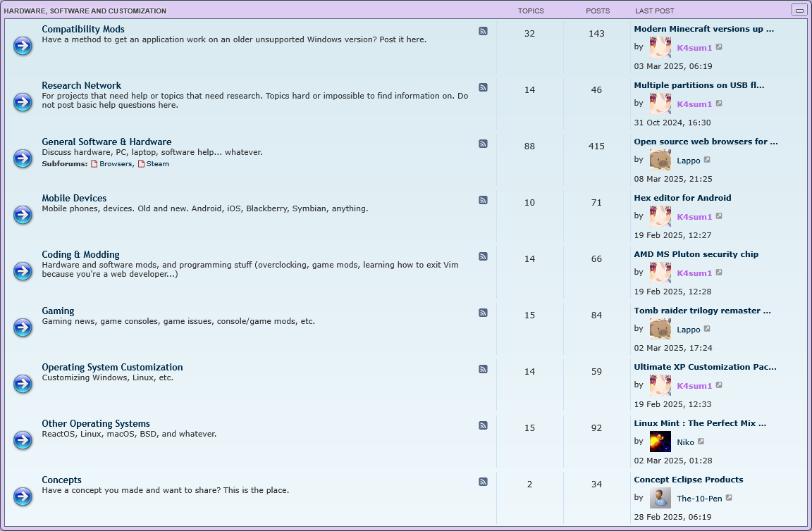Open General Software & Hardware forum

click(106, 142)
